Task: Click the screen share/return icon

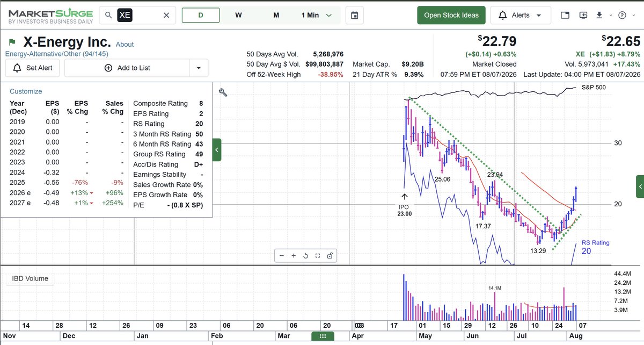Action: point(583,15)
